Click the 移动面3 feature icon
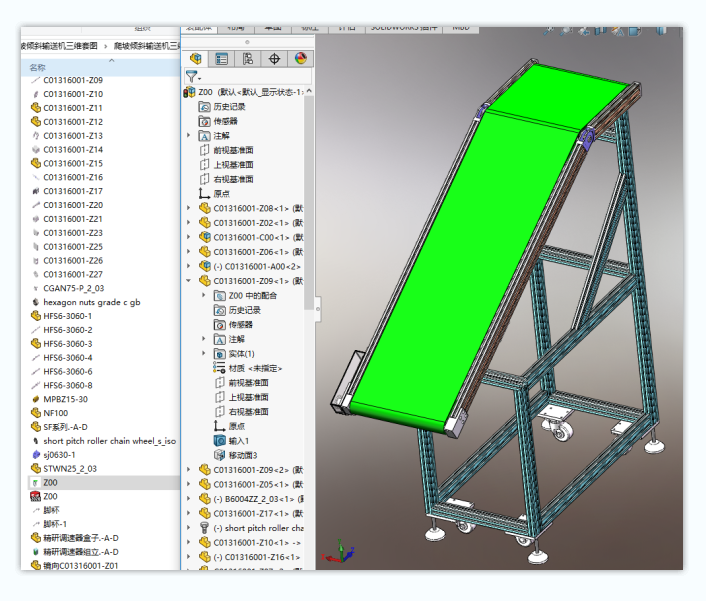 click(220, 455)
